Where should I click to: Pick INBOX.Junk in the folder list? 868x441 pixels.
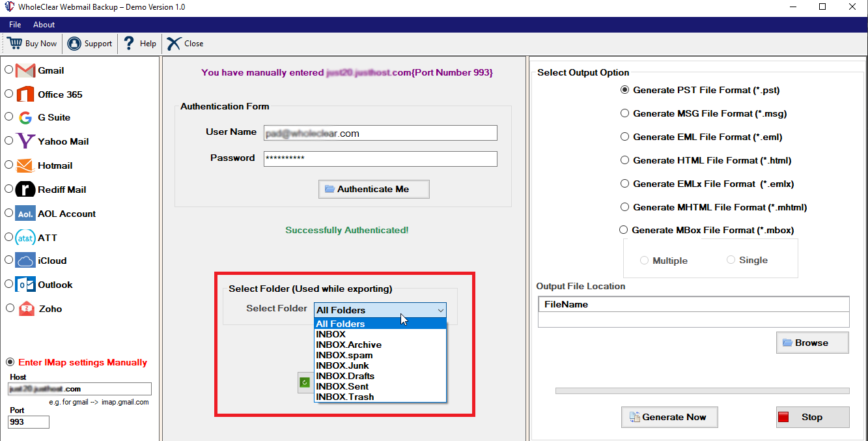[380, 365]
